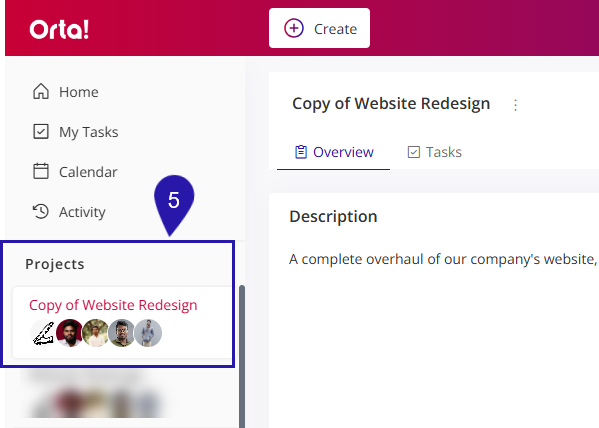Switch to the Tasks tab

pyautogui.click(x=435, y=152)
